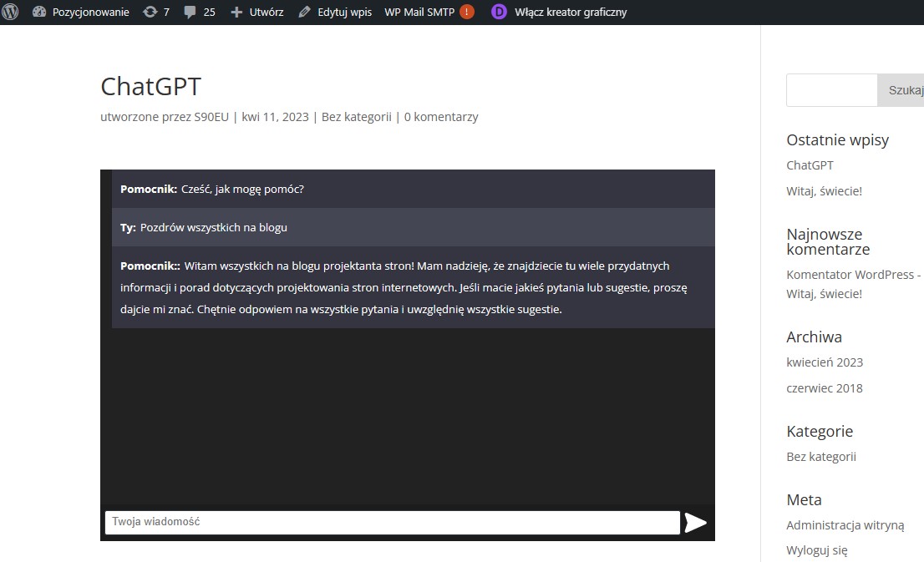Image resolution: width=924 pixels, height=562 pixels.
Task: Click the Archiwa heading
Action: coord(814,337)
